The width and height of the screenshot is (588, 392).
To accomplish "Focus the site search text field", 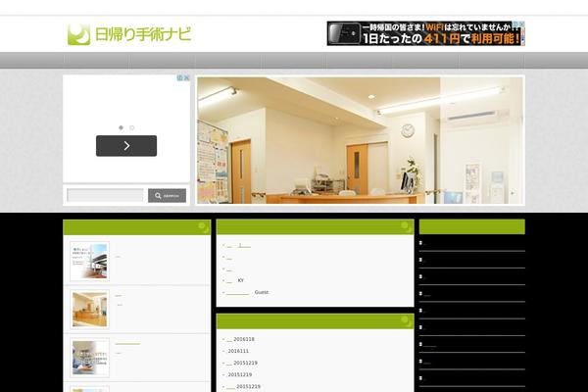I will coord(105,195).
